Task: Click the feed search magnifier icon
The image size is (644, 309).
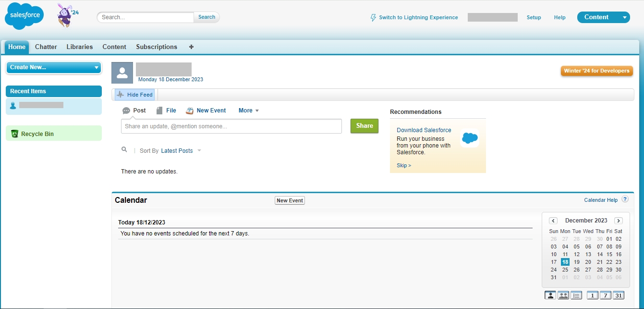Action: tap(124, 150)
